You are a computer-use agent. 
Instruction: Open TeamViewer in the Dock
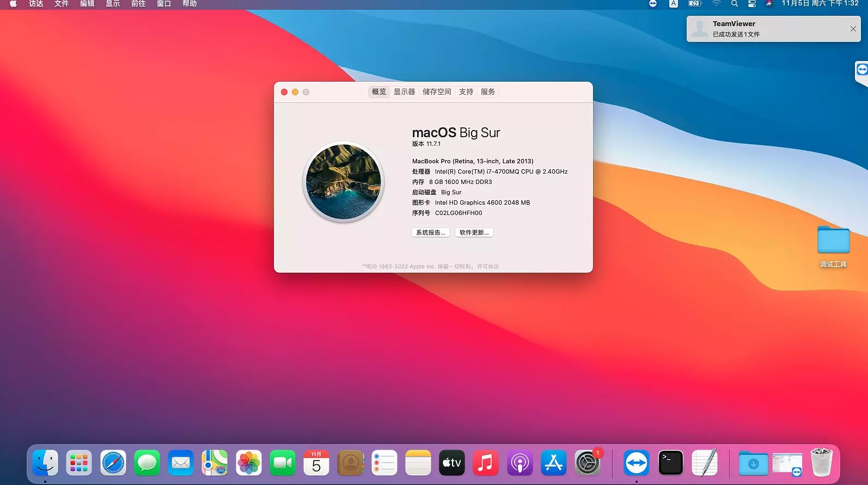(637, 463)
